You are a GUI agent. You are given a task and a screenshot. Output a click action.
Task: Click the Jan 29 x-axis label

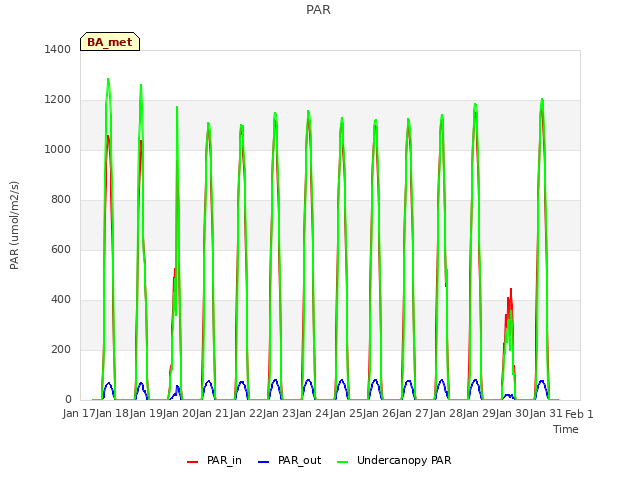(479, 414)
